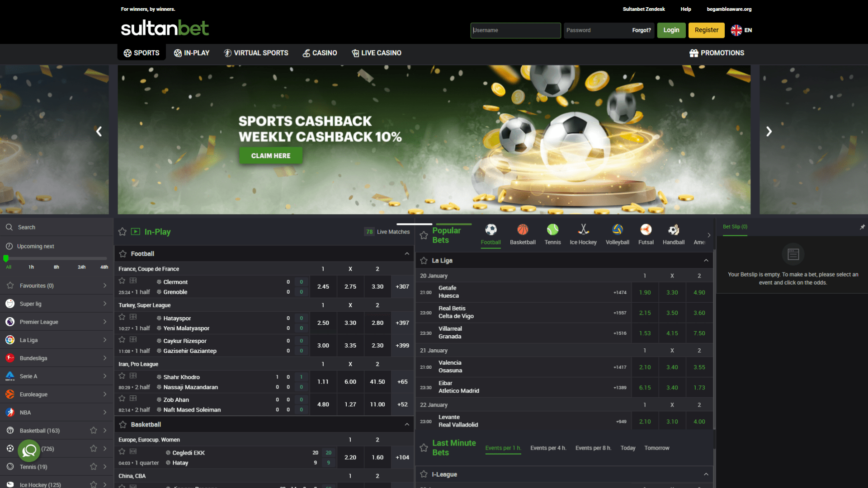Focus the Username input field
The height and width of the screenshot is (488, 868).
point(515,30)
